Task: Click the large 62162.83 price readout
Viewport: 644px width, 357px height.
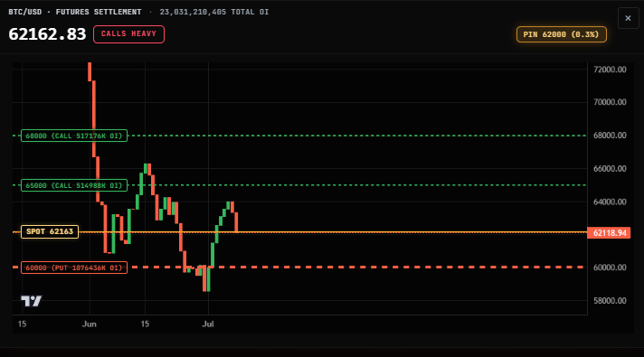Action: tap(47, 34)
